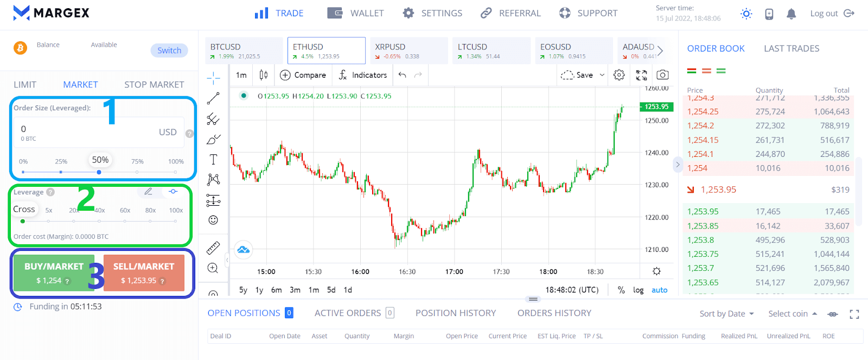Open the emoji icons tool

(213, 220)
